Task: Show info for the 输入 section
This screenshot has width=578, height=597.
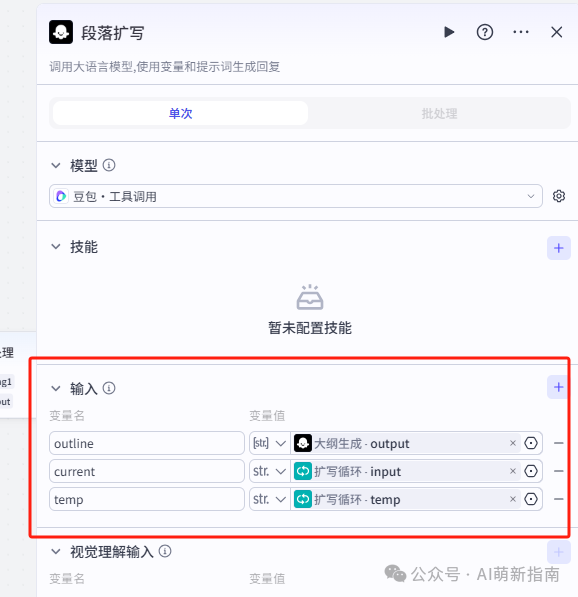Action: point(109,388)
